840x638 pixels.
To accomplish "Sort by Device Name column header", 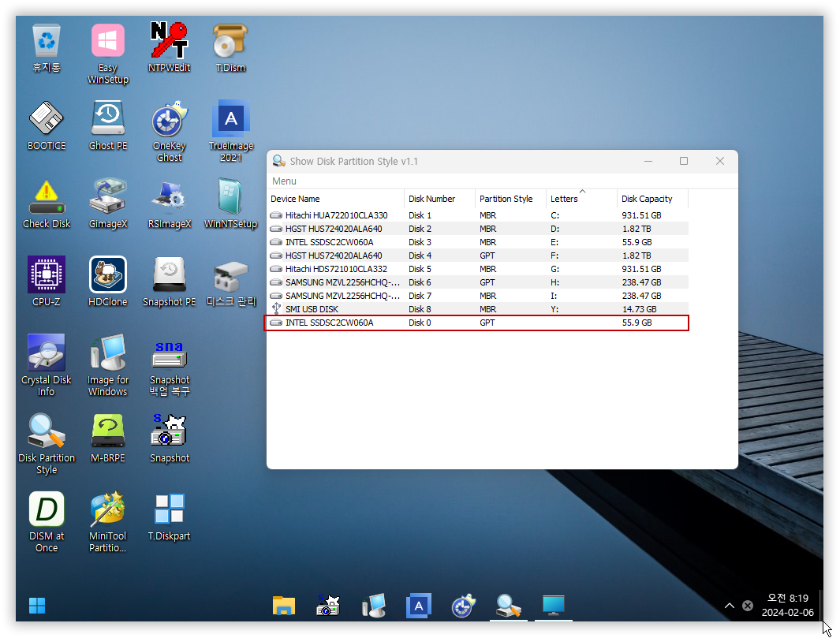I will pos(335,199).
